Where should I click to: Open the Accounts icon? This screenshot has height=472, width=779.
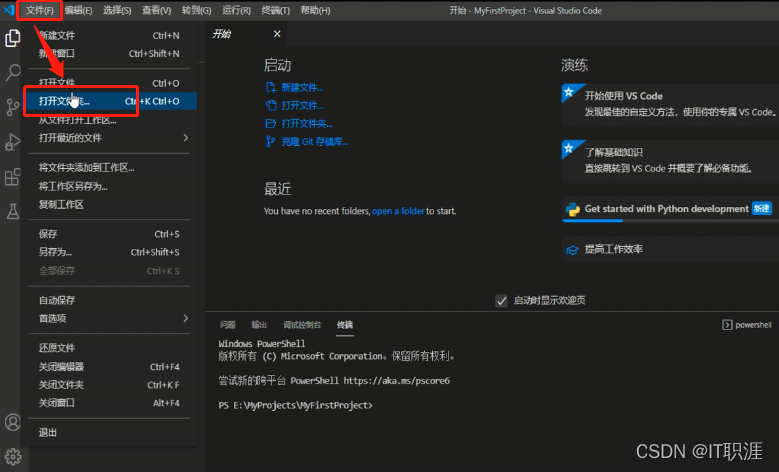point(12,422)
